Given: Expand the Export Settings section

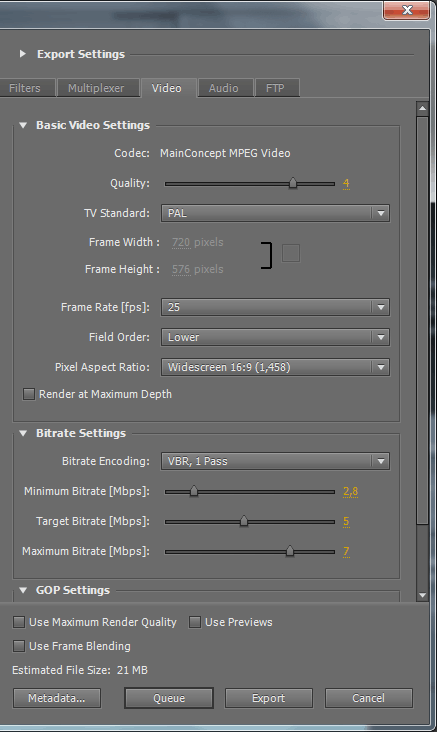Looking at the screenshot, I should pyautogui.click(x=22, y=54).
